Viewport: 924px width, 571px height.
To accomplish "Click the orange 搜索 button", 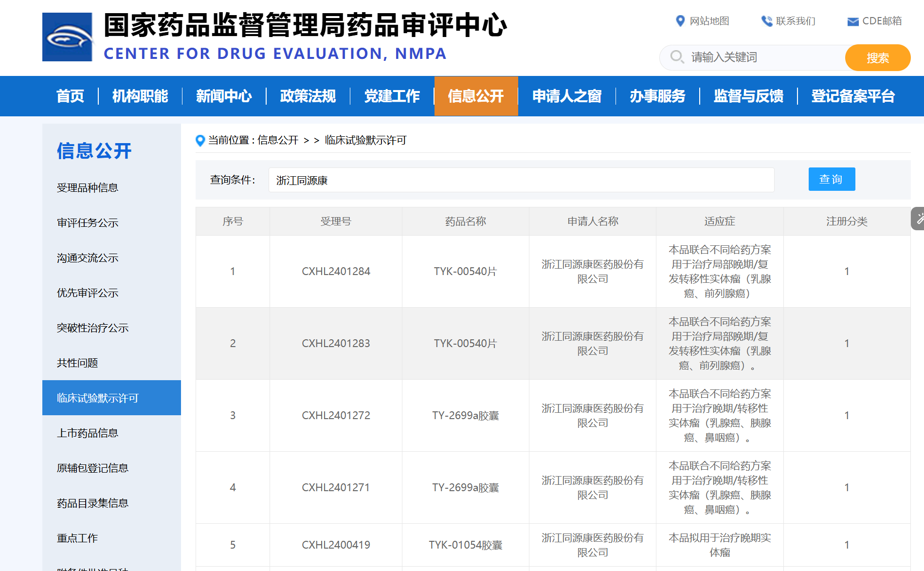I will click(x=878, y=57).
